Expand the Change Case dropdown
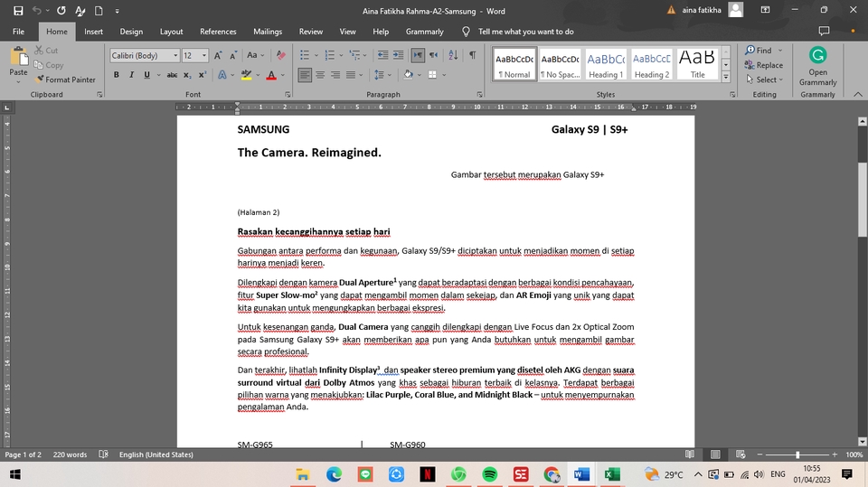Screen dimensions: 868x487 tap(262, 55)
